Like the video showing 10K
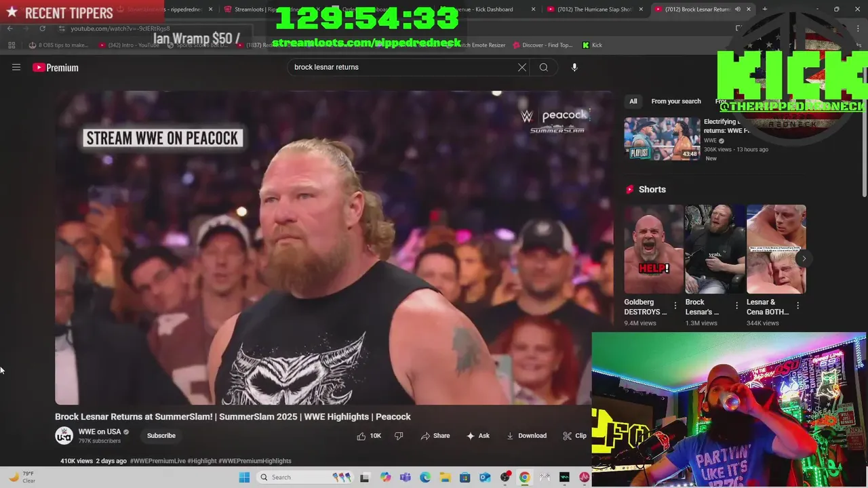 369,436
